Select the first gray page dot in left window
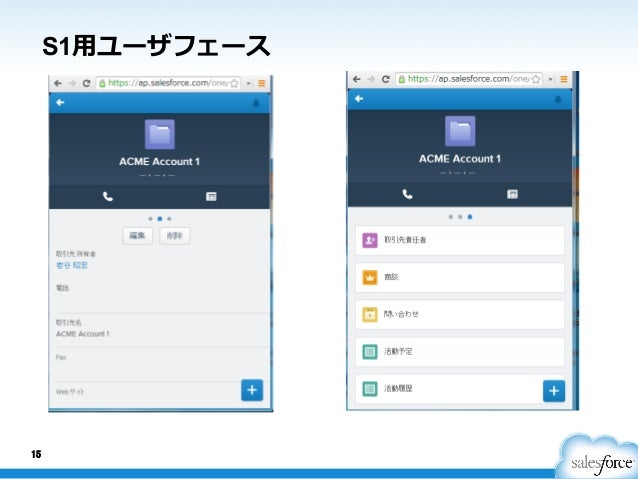The height and width of the screenshot is (479, 638). (x=151, y=219)
